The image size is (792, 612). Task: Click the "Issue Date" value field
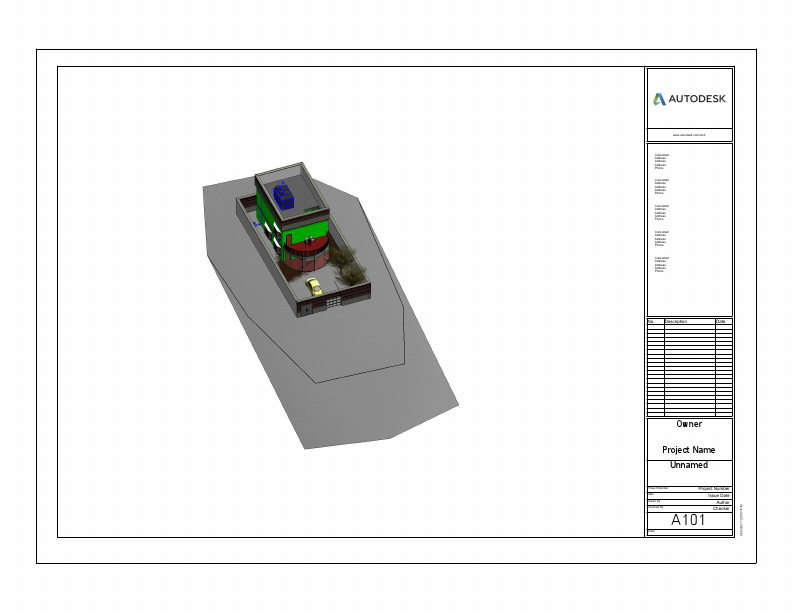tap(719, 495)
